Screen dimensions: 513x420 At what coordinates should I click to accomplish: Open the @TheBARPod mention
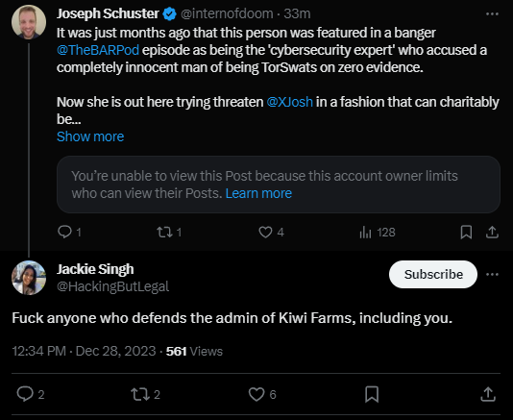[x=98, y=50]
